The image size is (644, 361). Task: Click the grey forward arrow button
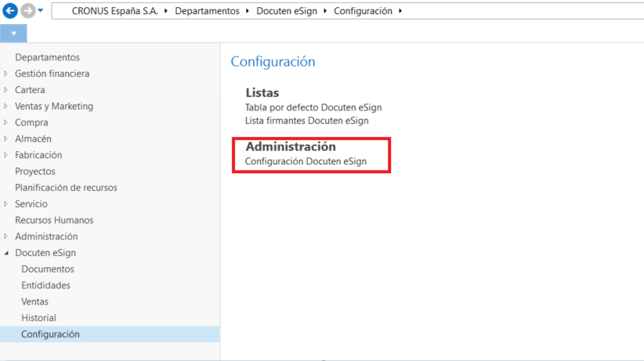(x=28, y=11)
